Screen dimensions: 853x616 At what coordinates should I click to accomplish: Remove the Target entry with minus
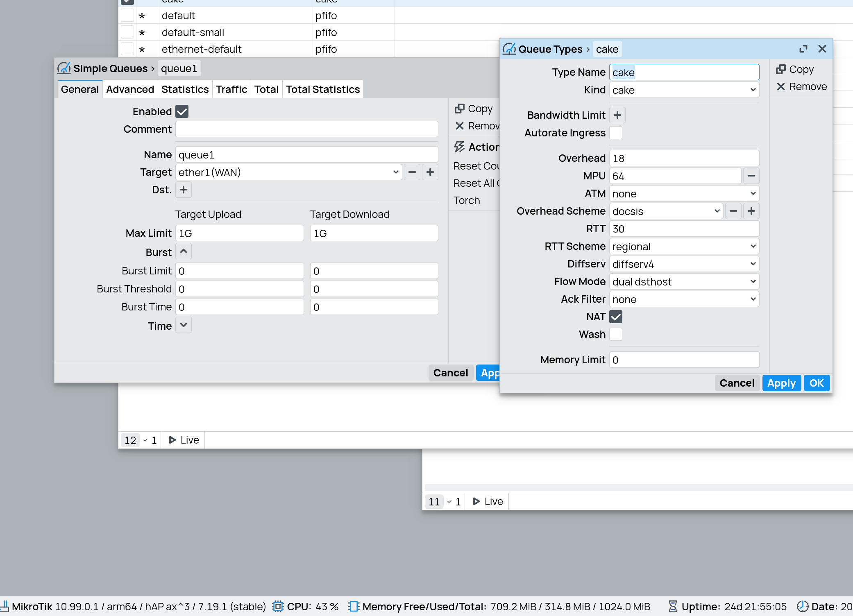(412, 172)
